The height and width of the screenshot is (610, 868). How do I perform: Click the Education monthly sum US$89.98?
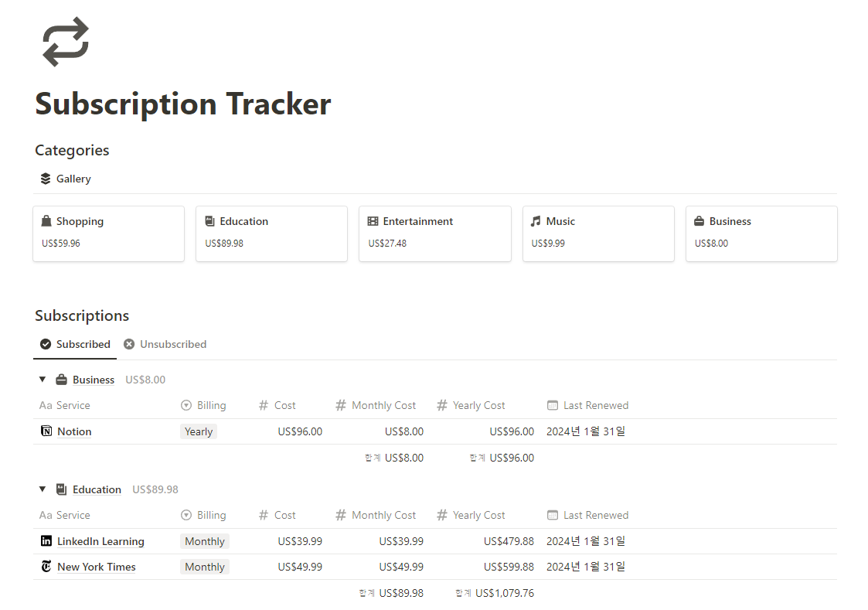tap(391, 593)
